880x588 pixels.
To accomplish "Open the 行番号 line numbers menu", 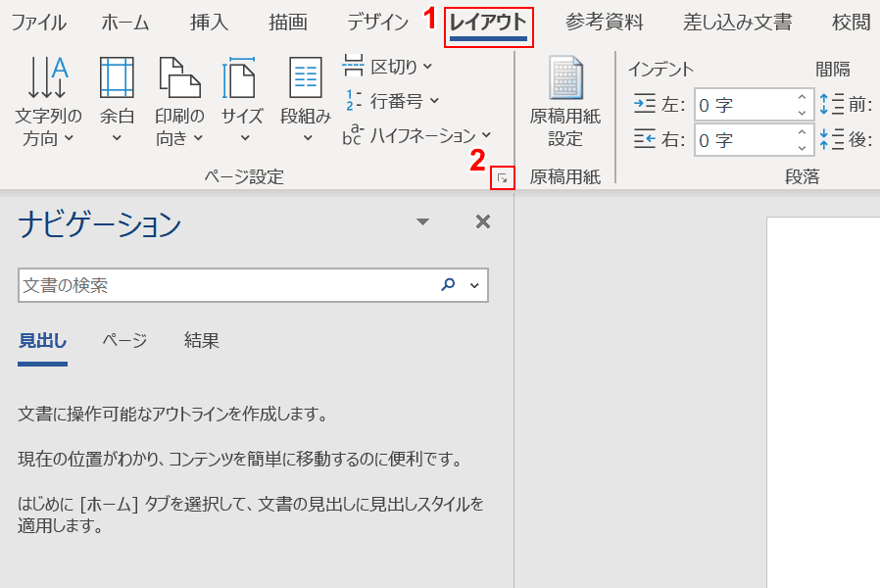I will 391,101.
